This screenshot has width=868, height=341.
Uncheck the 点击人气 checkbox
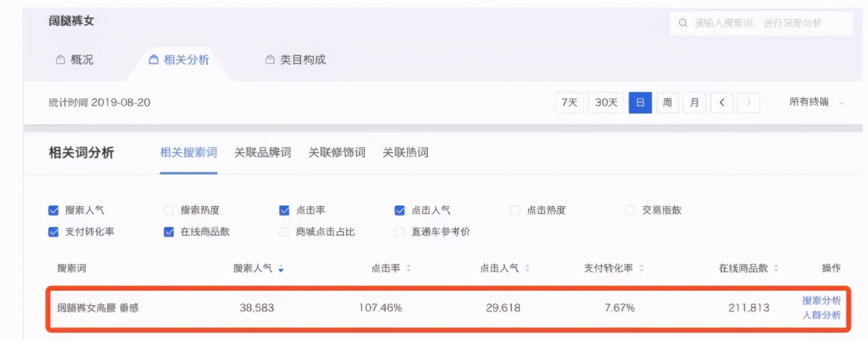pyautogui.click(x=400, y=211)
